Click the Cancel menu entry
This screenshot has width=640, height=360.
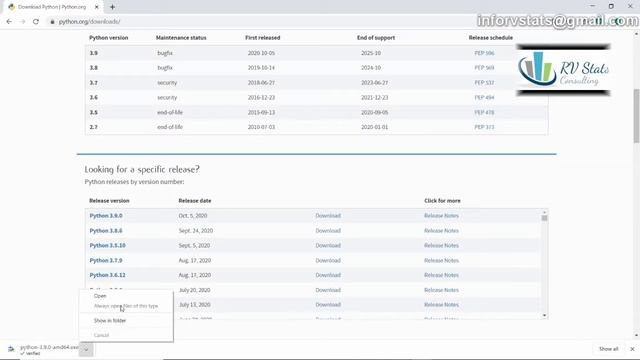[x=101, y=335]
